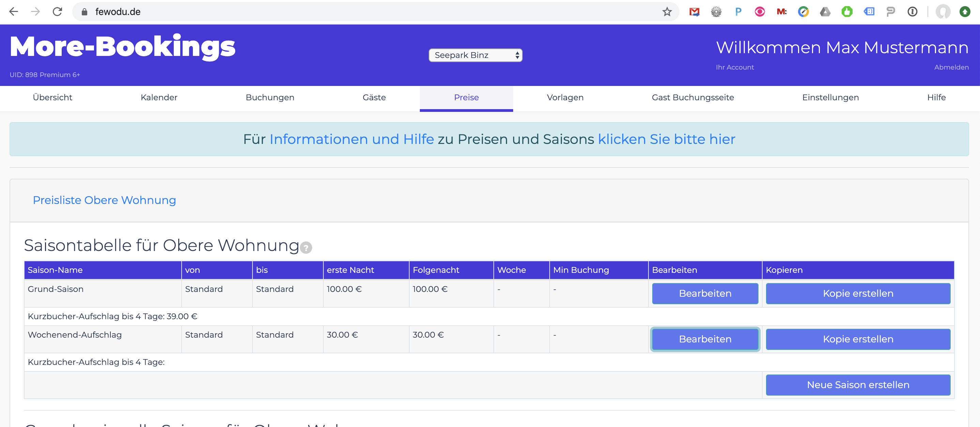Open the Hilfe tab

(936, 98)
